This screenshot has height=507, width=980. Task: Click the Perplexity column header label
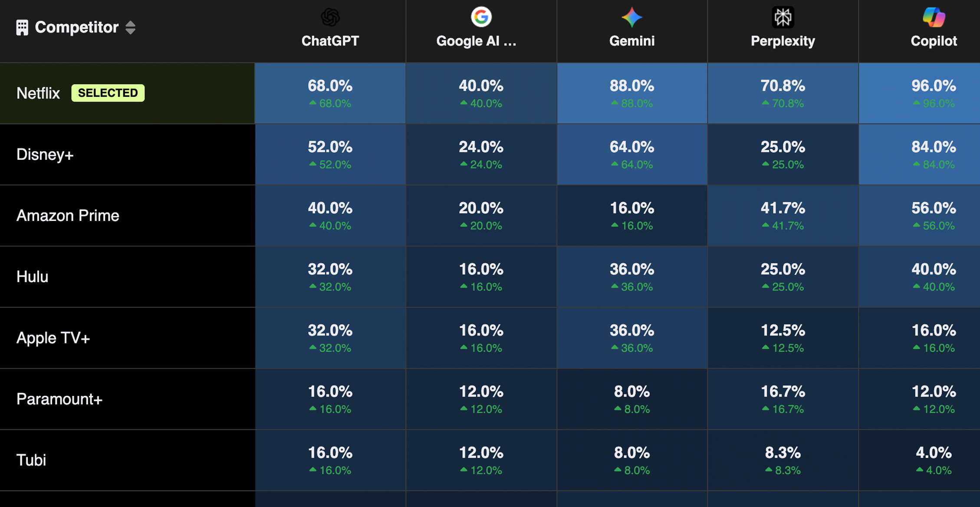coord(783,41)
